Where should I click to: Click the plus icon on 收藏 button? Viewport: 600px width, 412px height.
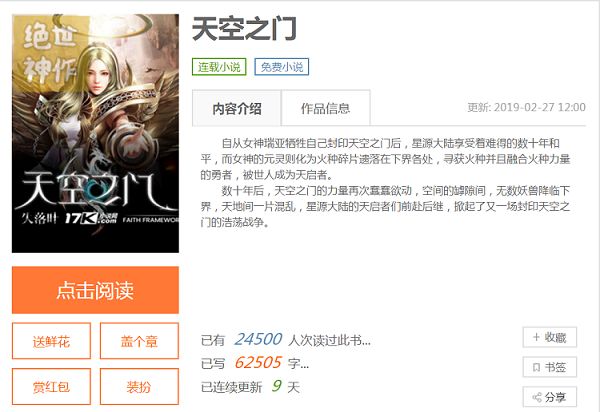coord(536,337)
